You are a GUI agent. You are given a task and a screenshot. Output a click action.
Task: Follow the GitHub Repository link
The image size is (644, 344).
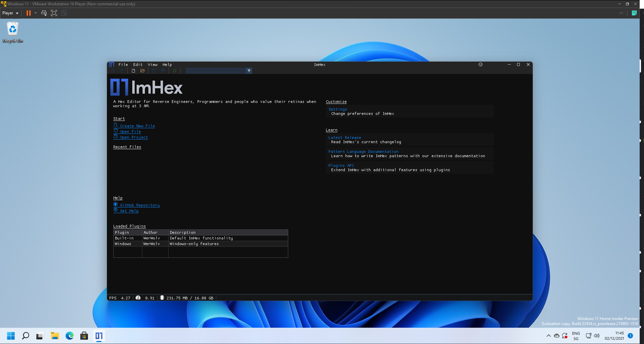click(139, 205)
